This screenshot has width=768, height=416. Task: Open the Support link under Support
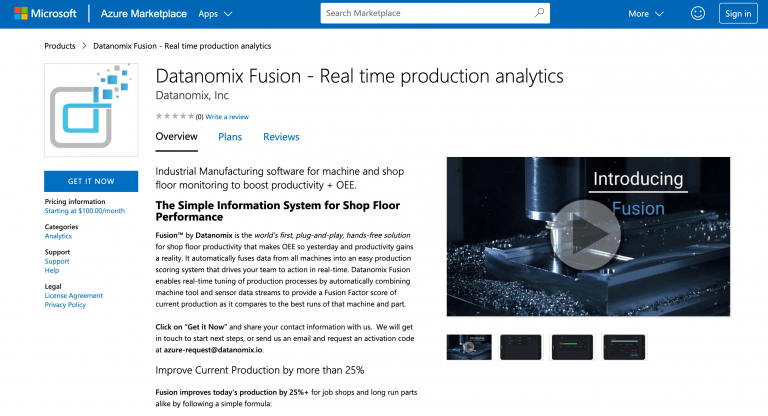click(x=57, y=261)
